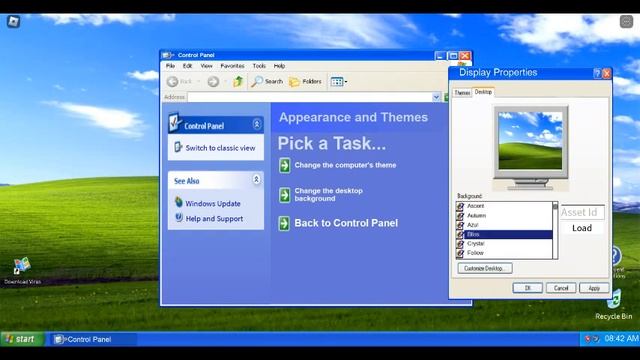Click the Load button
The image size is (640, 360).
(582, 228)
